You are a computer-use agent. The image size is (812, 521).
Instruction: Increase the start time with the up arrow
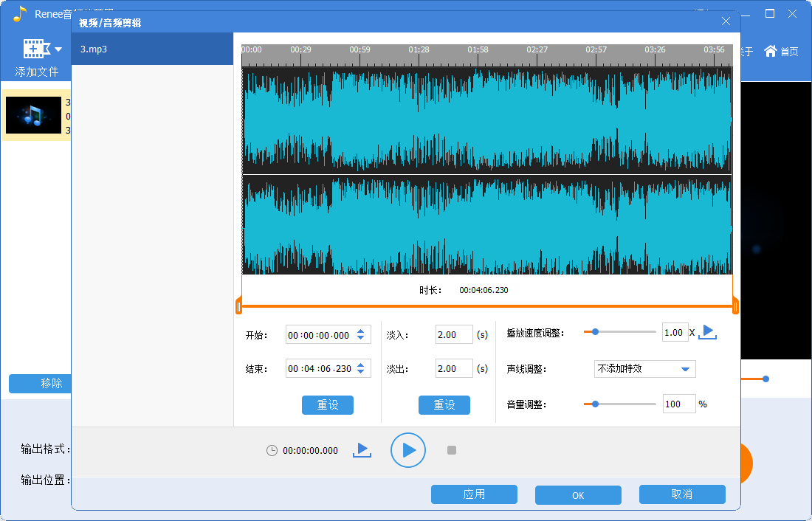pyautogui.click(x=361, y=331)
